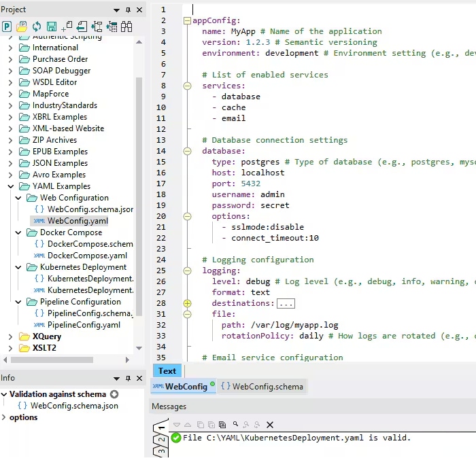Expand the XQuery folder in project tree

coord(10,336)
